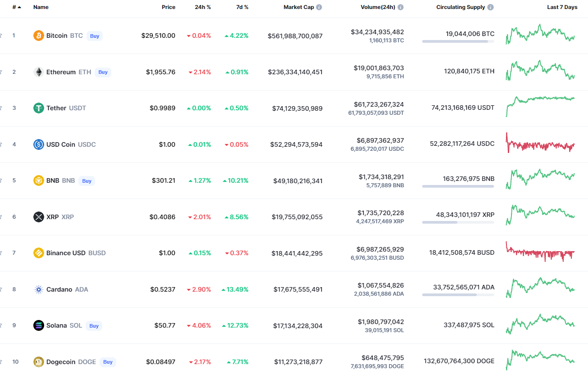
Task: Open the BNB coin name link
Action: (x=53, y=180)
